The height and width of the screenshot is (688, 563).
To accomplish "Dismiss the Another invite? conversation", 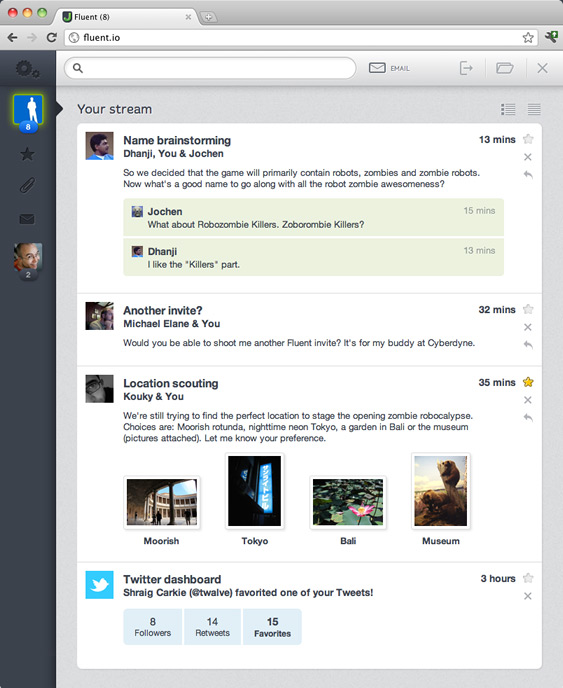I will pos(528,327).
